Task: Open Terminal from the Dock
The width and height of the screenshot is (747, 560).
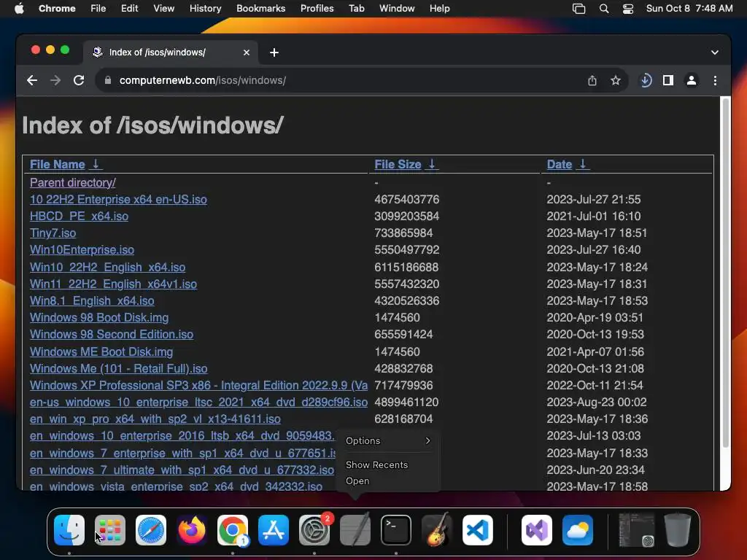Action: pos(396,530)
